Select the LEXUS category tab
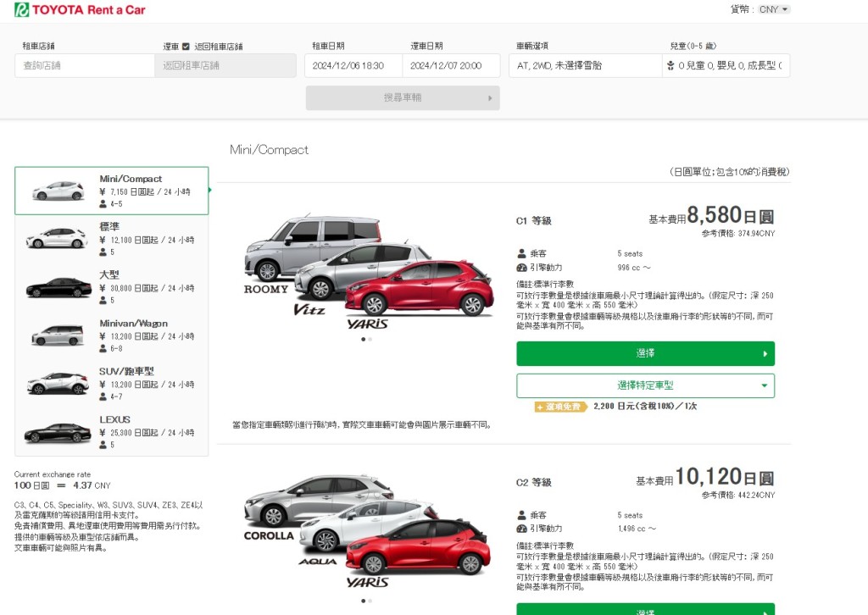868x615 pixels. coord(112,431)
